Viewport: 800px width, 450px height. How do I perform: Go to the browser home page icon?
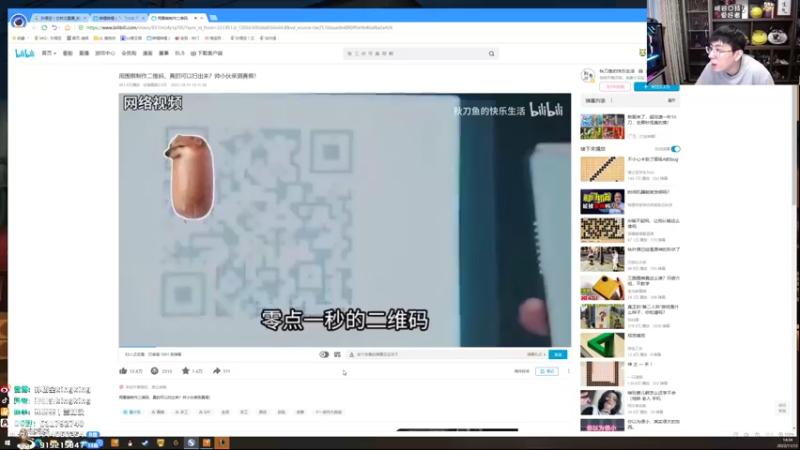pos(67,28)
